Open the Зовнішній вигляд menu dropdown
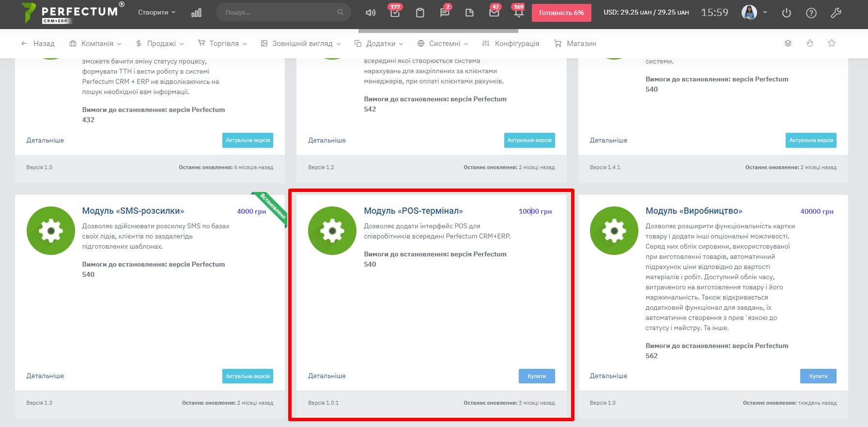Screen dimensions: 868x427 point(301,43)
